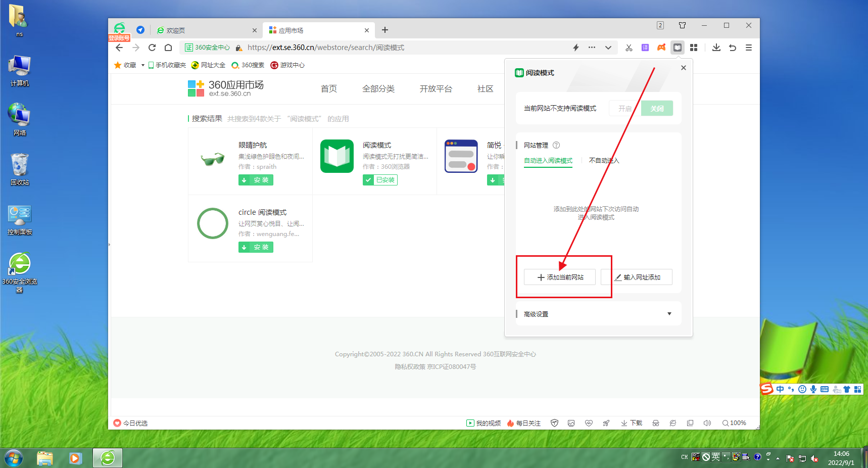Open the purple translate extension

tap(645, 48)
